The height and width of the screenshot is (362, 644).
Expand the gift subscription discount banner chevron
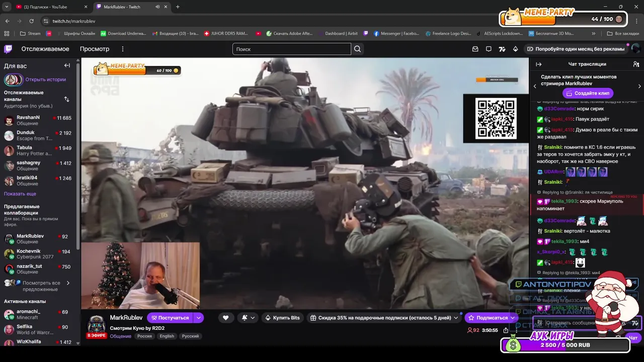click(456, 317)
